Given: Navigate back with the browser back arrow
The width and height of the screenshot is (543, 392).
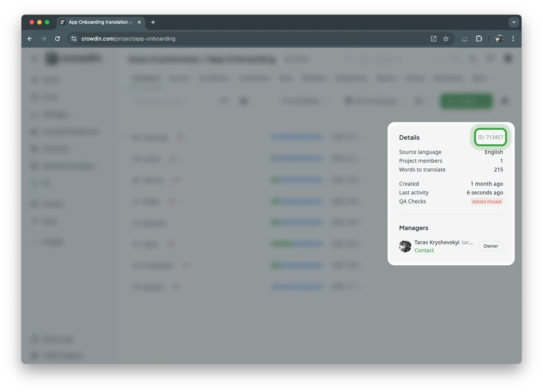Looking at the screenshot, I should click(x=30, y=39).
